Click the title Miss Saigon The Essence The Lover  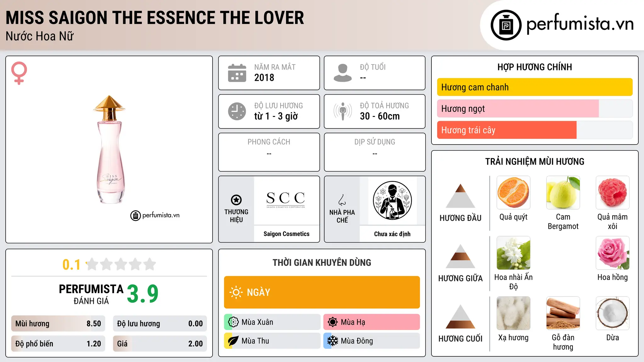155,18
